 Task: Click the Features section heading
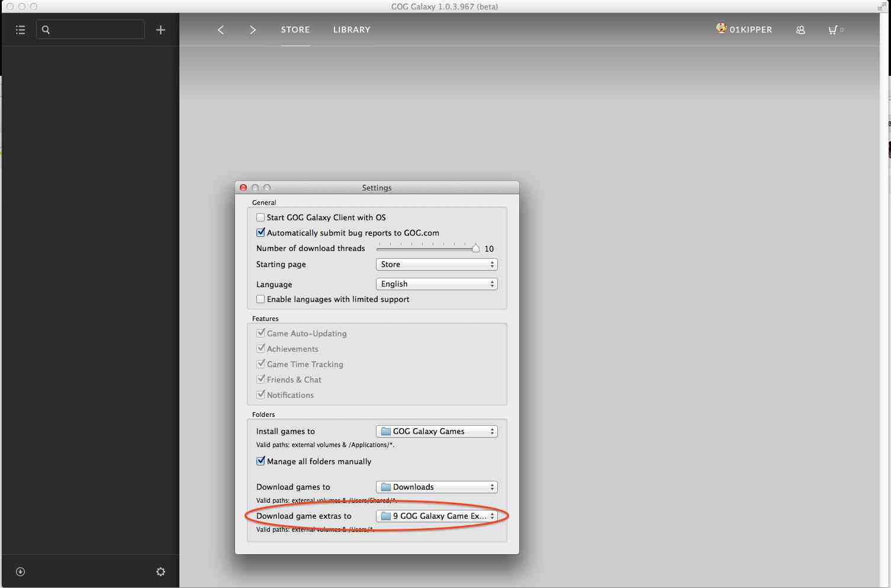[265, 319]
